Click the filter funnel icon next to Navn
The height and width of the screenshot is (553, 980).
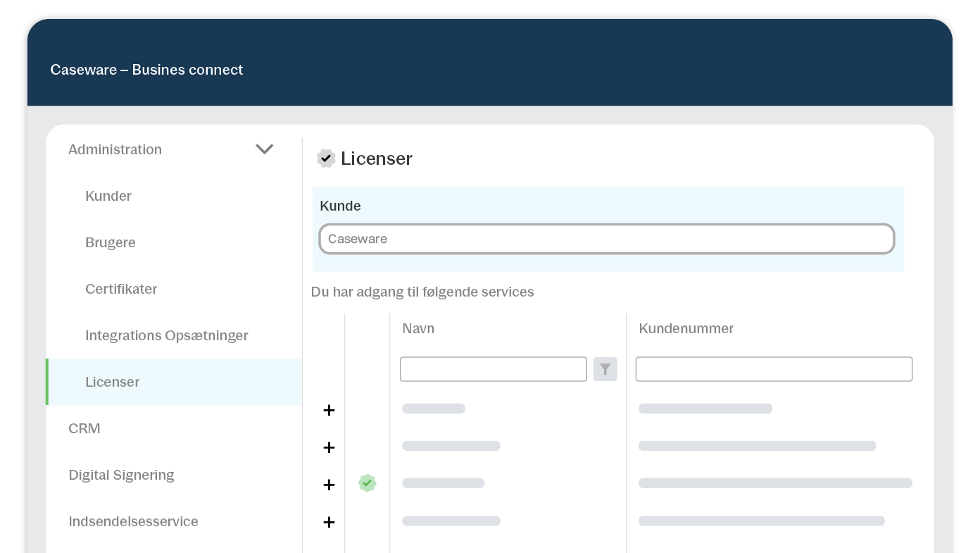click(x=605, y=369)
